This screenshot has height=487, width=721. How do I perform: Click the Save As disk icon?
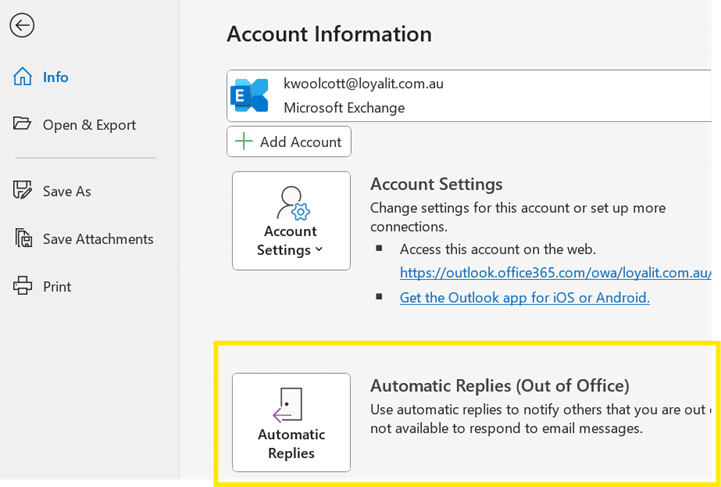coord(22,190)
